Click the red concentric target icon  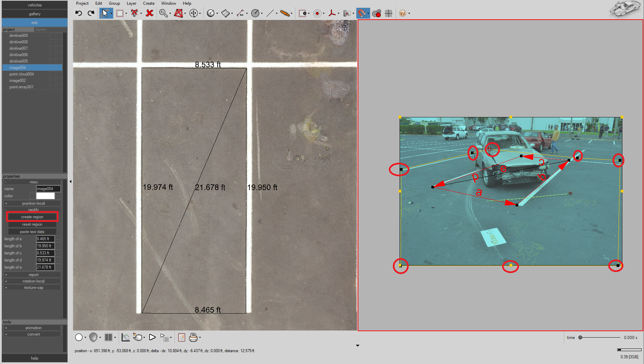point(317,13)
